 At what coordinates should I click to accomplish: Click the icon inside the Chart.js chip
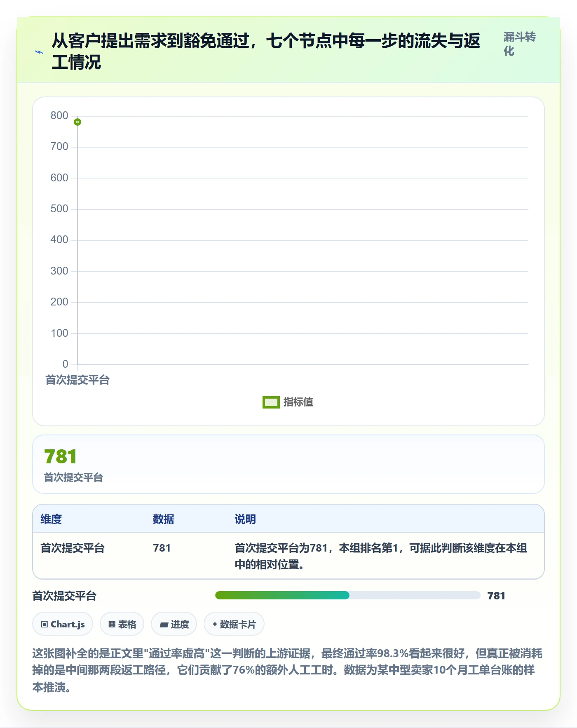click(x=45, y=624)
